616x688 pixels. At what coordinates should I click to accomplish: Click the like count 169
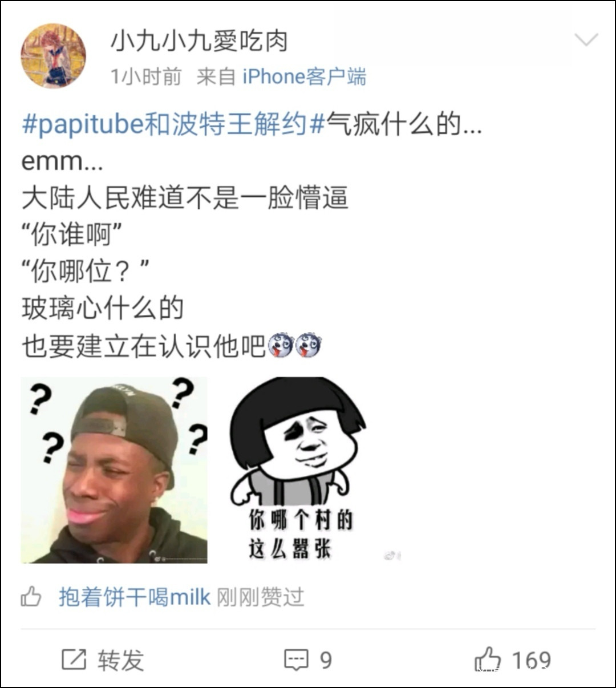click(x=532, y=661)
